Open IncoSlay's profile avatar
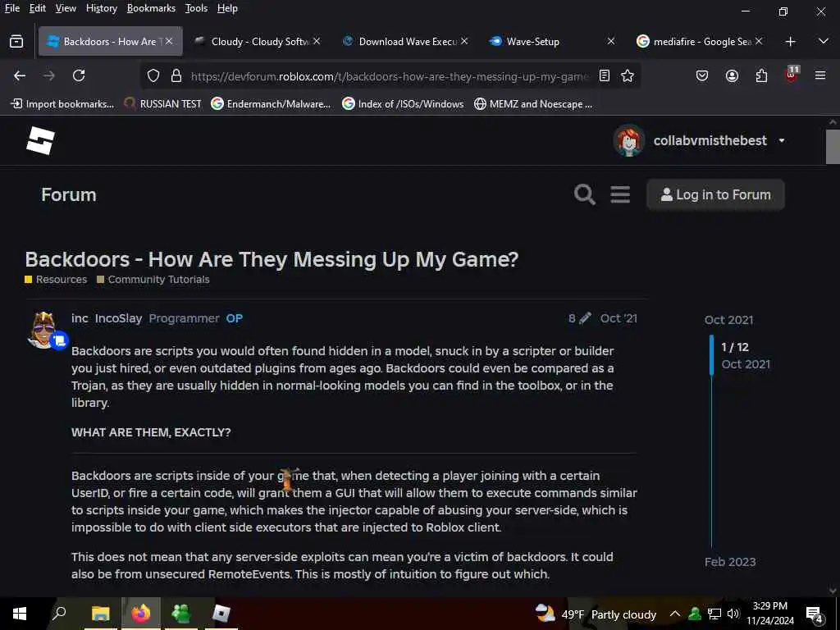 coord(43,330)
